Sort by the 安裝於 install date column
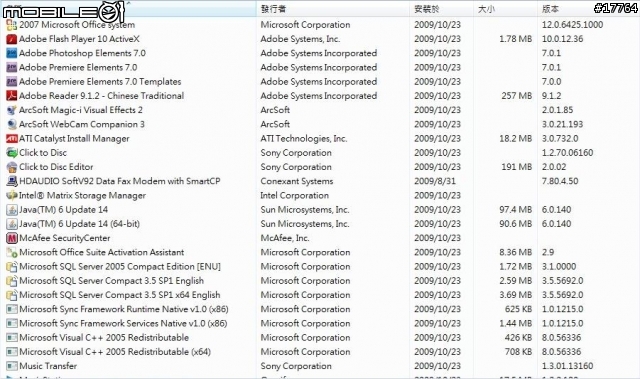 click(x=442, y=9)
